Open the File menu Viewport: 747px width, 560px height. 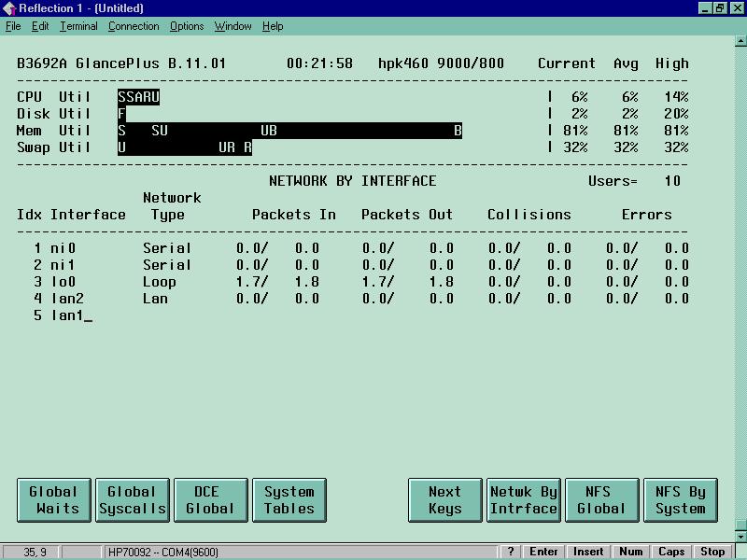pyautogui.click(x=13, y=26)
